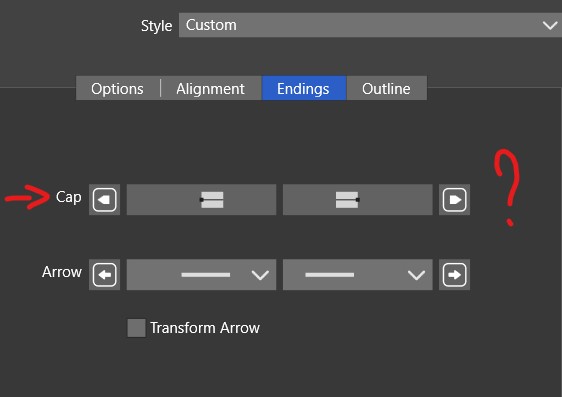Select the end cap style button
Screen dimensions: 562x397
[358, 200]
